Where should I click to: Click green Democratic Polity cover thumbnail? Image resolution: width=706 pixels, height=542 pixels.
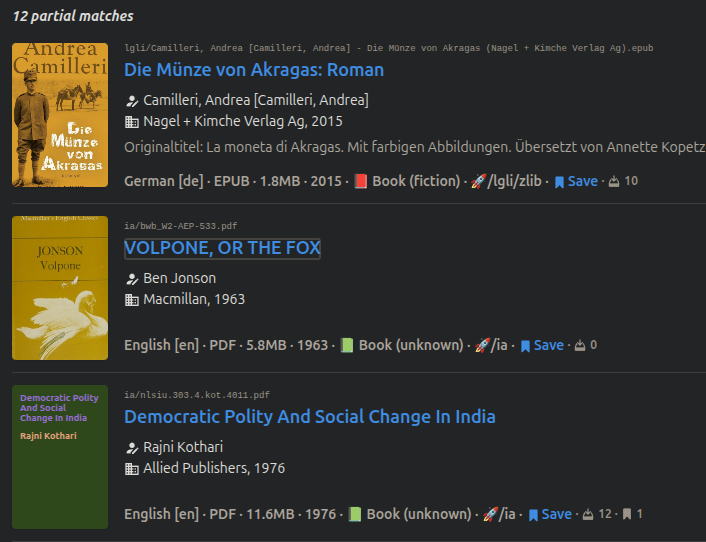pos(60,457)
